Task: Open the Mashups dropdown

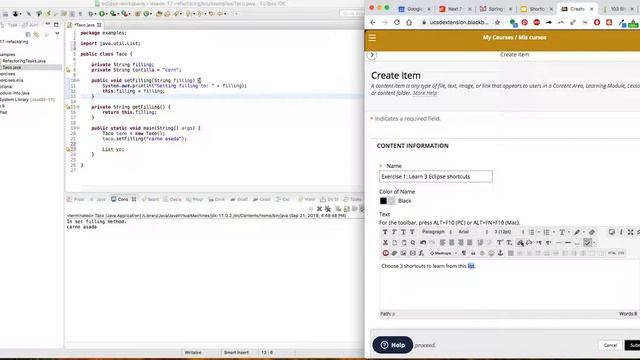Action: pyautogui.click(x=443, y=253)
